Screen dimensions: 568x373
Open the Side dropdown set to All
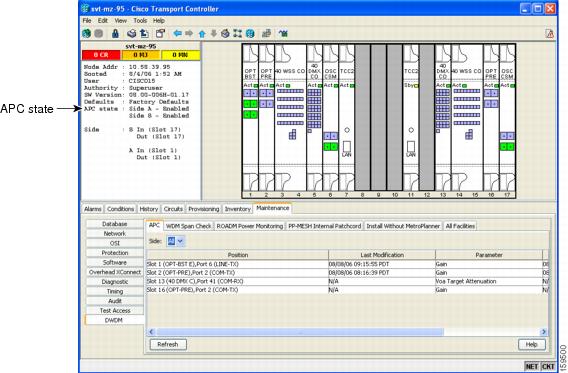coord(175,241)
